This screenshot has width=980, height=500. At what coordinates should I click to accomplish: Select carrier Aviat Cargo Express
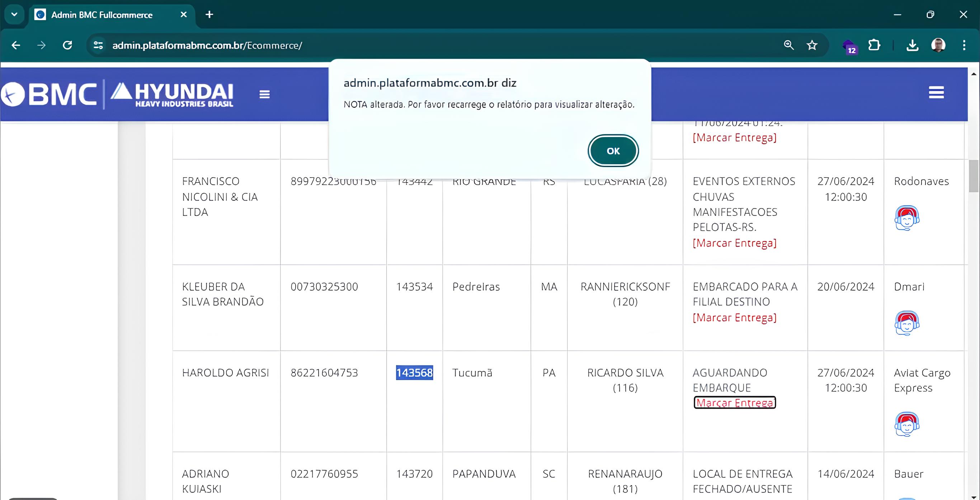point(922,380)
